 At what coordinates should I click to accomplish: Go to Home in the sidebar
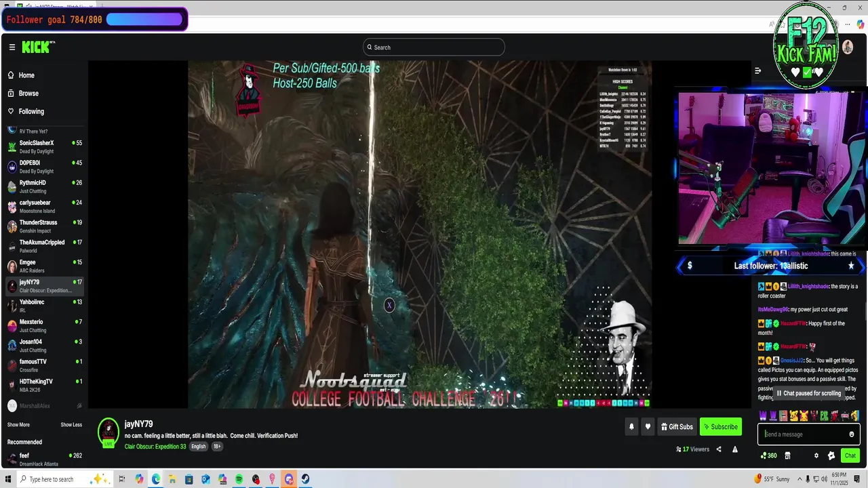point(26,75)
